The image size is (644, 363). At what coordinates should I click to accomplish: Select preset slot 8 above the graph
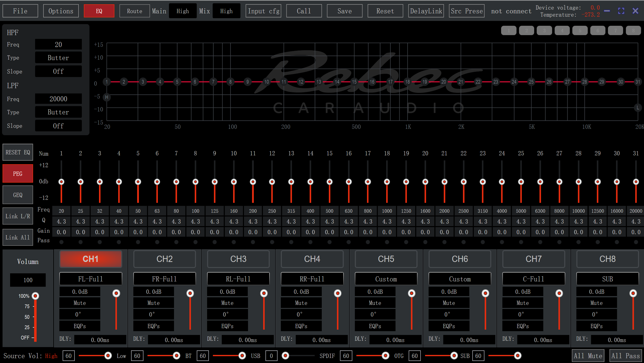633,31
